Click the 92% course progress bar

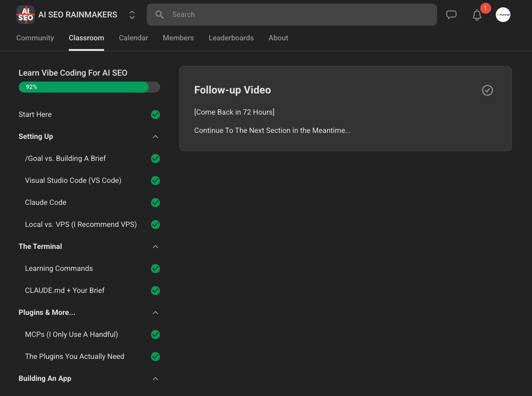click(x=89, y=87)
